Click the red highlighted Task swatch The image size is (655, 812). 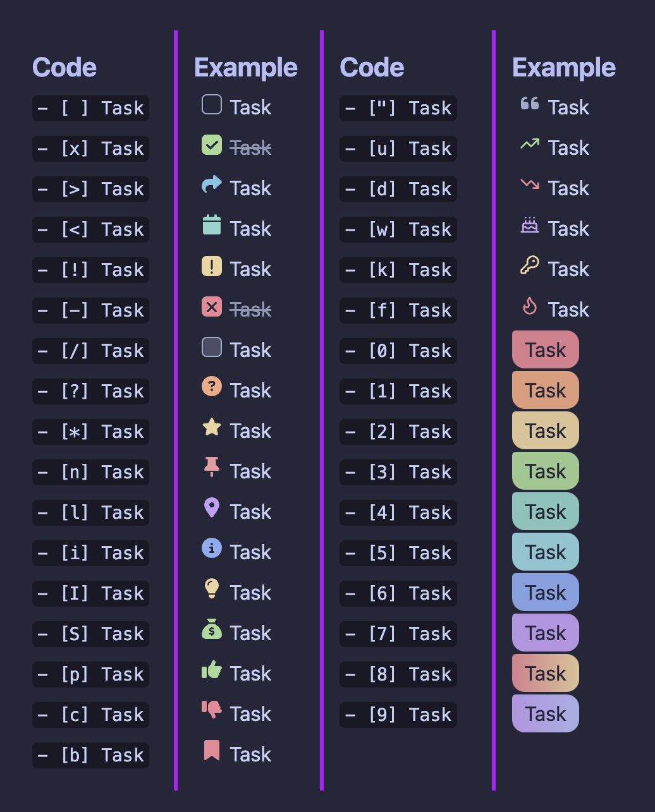tap(545, 350)
